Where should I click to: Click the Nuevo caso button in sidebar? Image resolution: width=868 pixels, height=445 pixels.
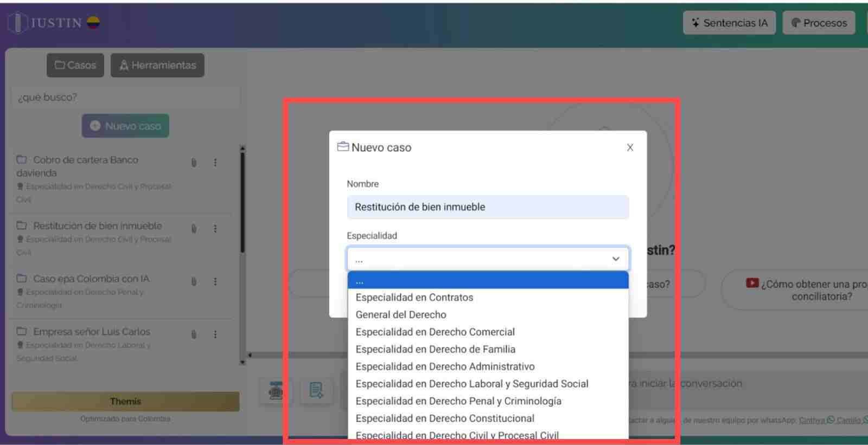coord(125,126)
